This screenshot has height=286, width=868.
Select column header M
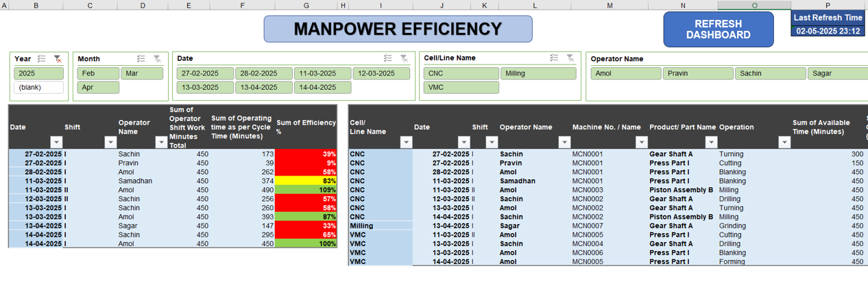(610, 5)
